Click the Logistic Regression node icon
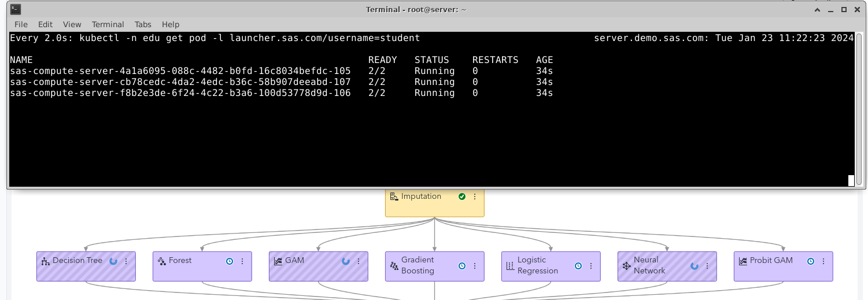 coord(510,266)
